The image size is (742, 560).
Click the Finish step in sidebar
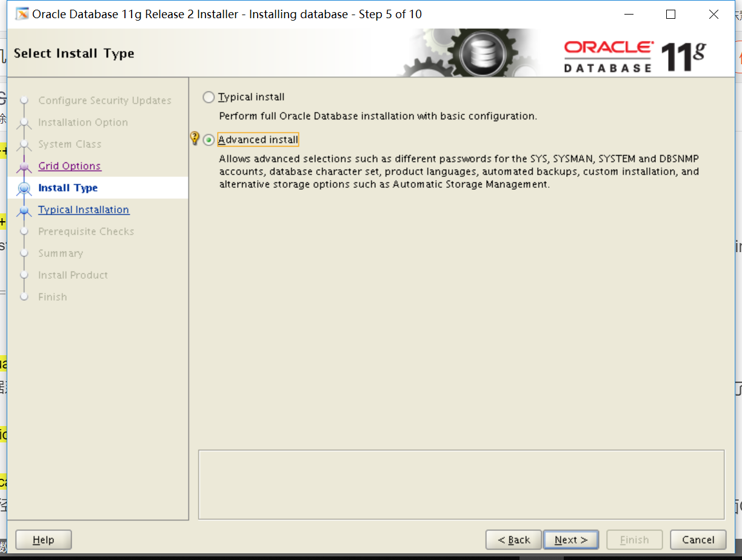click(x=53, y=297)
